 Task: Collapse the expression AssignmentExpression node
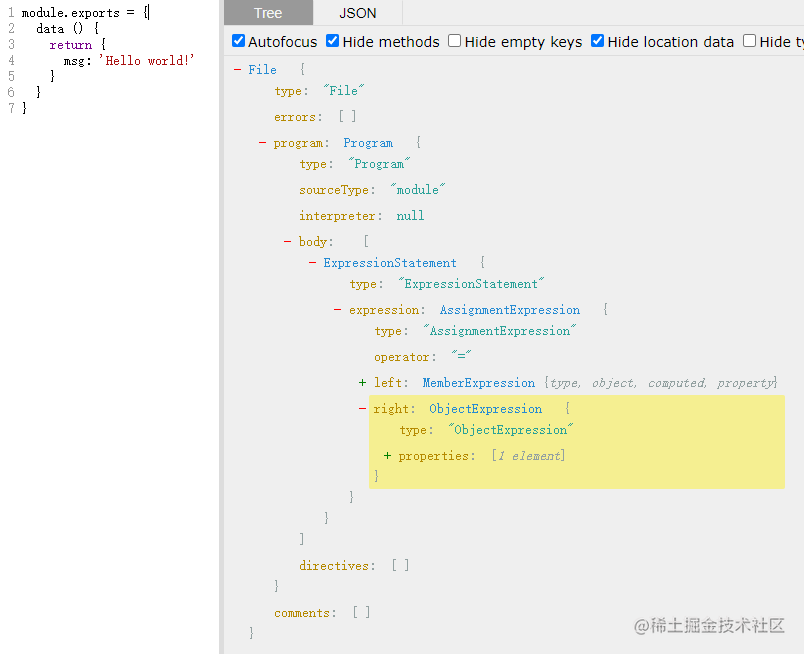(337, 310)
